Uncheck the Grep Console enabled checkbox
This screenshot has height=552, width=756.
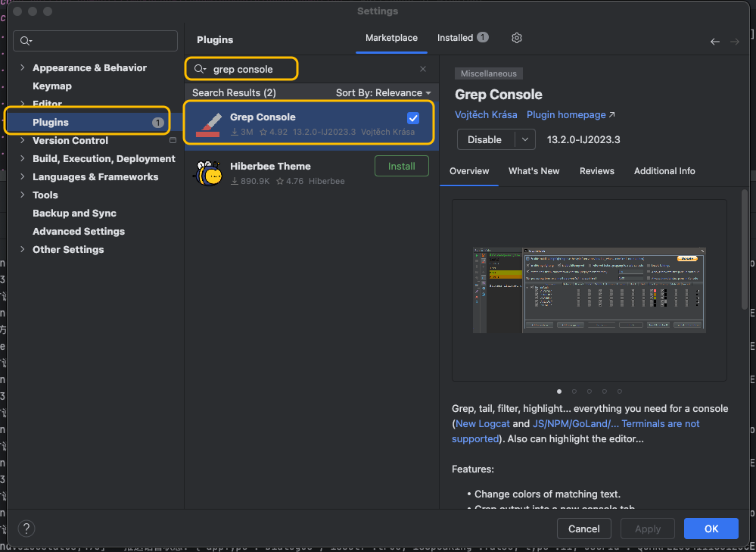pyautogui.click(x=413, y=118)
